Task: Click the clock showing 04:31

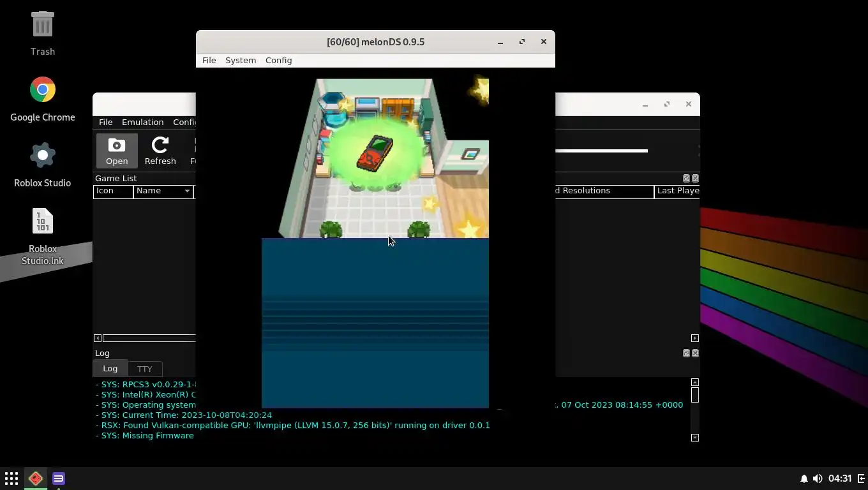Action: click(x=840, y=479)
